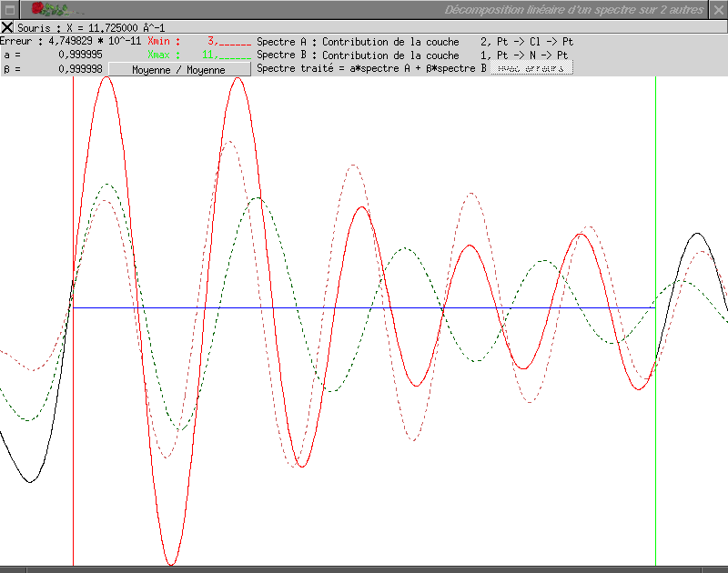The image size is (728, 573).
Task: Close the window with title bar X
Action: tap(718, 9)
